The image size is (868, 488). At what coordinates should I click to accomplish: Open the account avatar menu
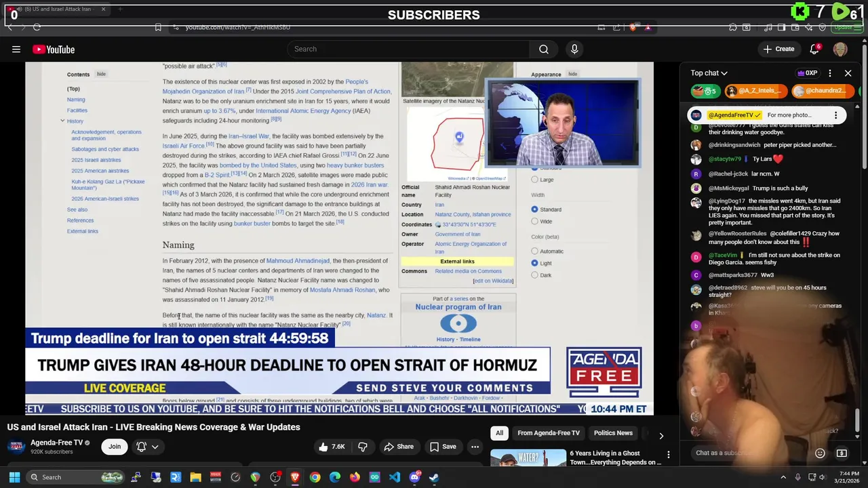[x=840, y=49]
